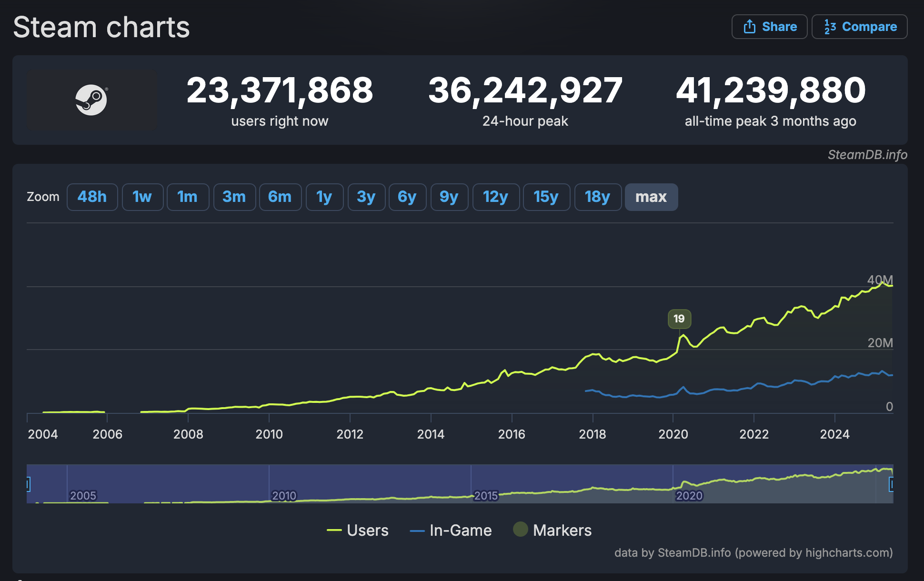Click the 41,239,880 all-time peak value
Viewport: 924px width, 581px height.
click(x=771, y=90)
